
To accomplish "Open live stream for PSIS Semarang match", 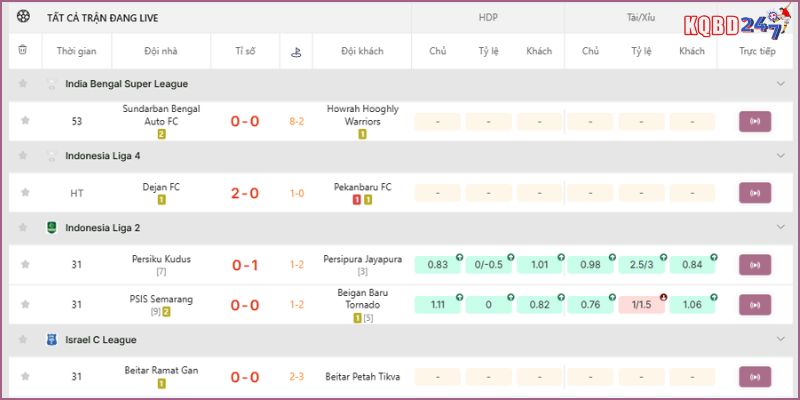I will click(755, 305).
